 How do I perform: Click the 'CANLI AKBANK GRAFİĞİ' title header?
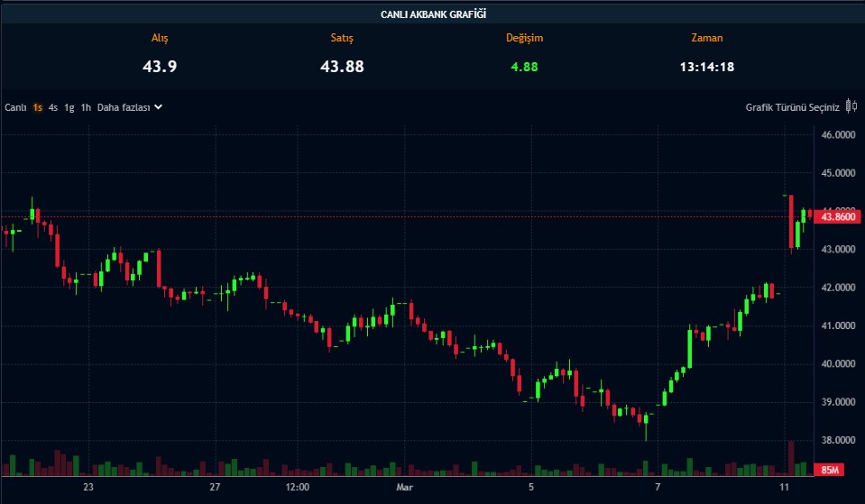432,14
